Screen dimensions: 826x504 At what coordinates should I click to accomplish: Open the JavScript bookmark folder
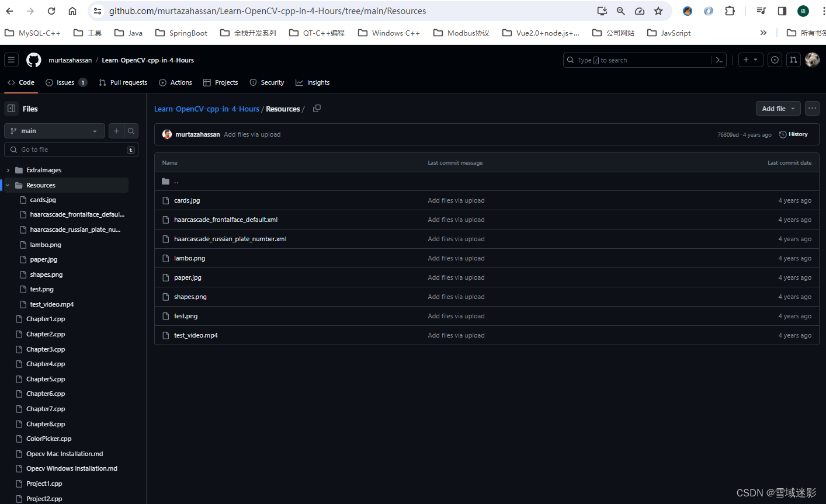tap(669, 33)
